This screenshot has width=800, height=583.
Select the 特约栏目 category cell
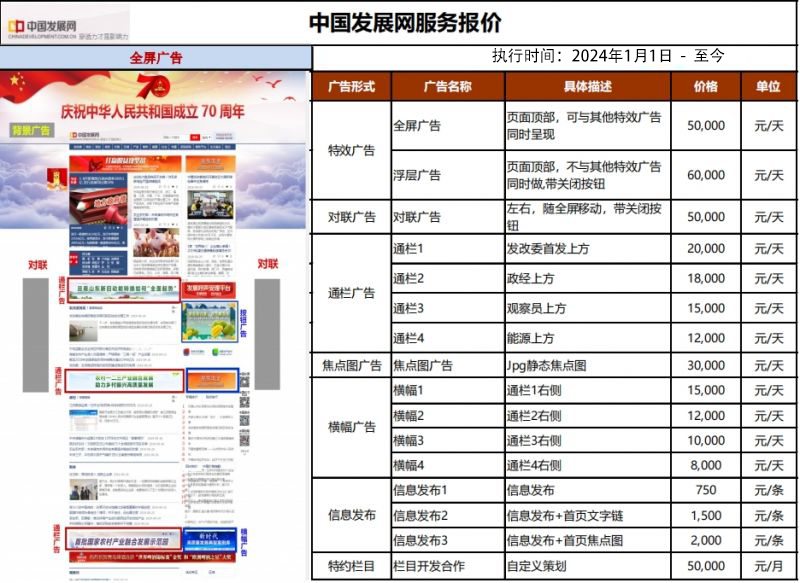click(x=352, y=566)
